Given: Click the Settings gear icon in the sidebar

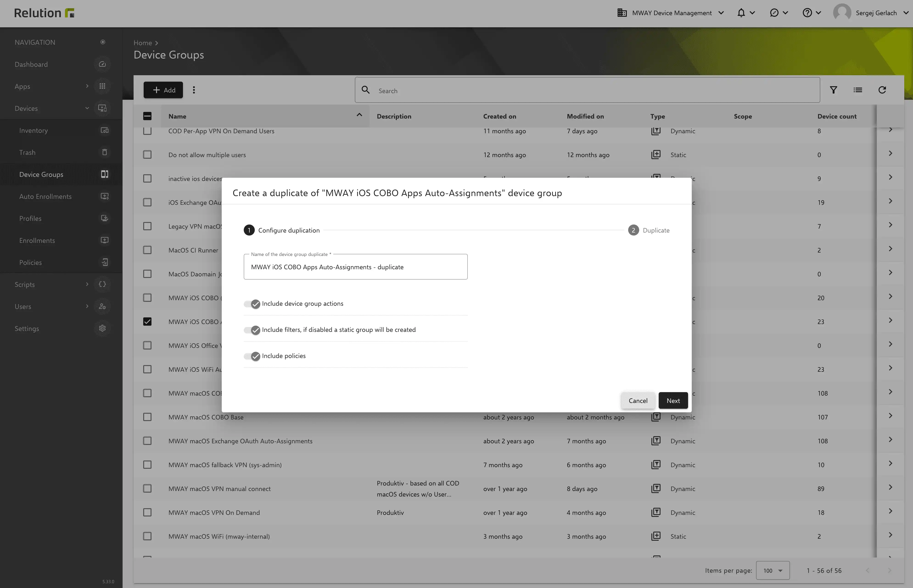Looking at the screenshot, I should (x=102, y=328).
